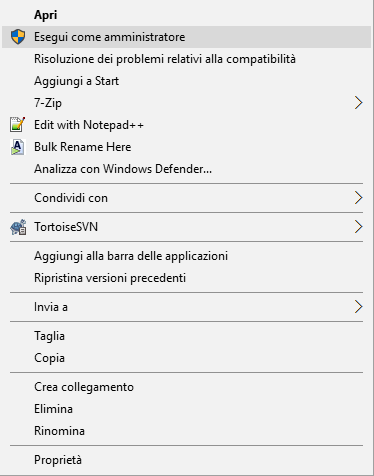374x476 pixels.
Task: Select Aggiungi alla barra delle applicazioni
Action: [x=187, y=256]
